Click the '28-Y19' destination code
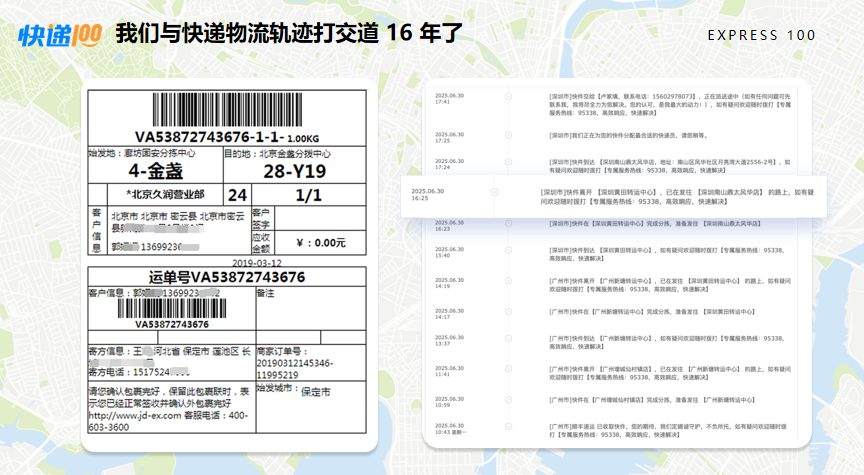The width and height of the screenshot is (864, 475). point(295,171)
